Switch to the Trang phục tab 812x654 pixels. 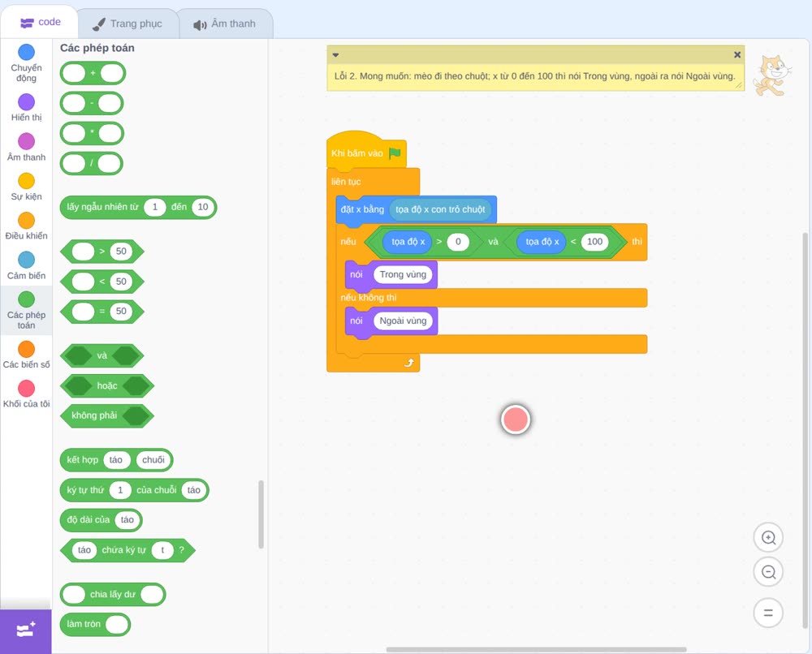(127, 24)
